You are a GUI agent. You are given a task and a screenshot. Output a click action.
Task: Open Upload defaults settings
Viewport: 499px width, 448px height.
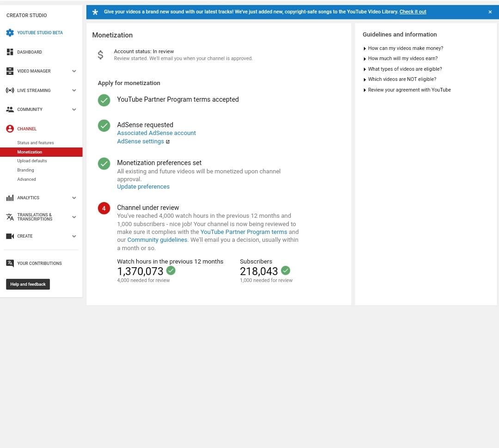pos(32,161)
